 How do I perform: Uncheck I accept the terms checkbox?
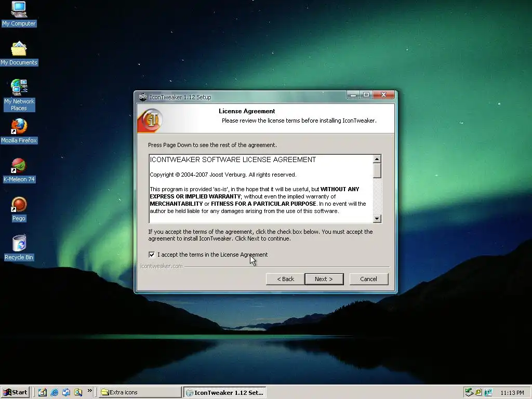click(x=152, y=255)
